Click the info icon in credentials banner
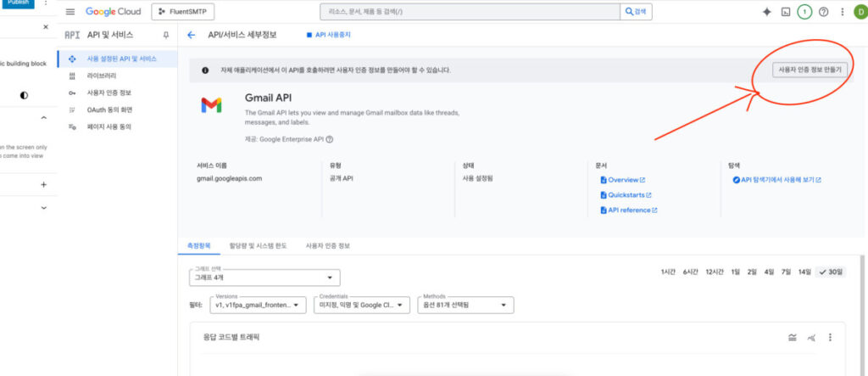Viewport: 868px width, 376px height. tap(205, 70)
